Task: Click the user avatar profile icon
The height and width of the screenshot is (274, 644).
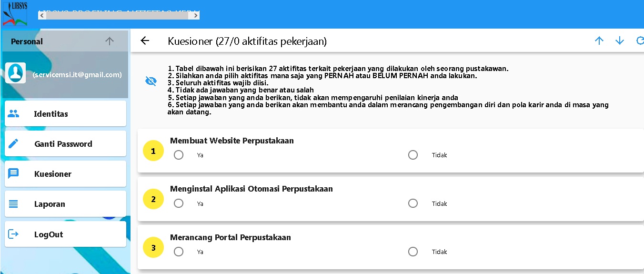Action: [x=15, y=73]
